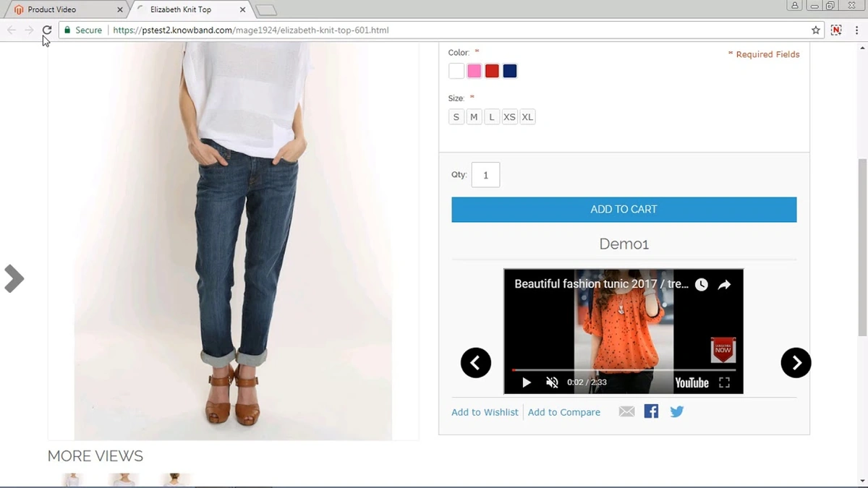Click the ADD TO CART button
Image resolution: width=868 pixels, height=488 pixels.
pos(624,209)
